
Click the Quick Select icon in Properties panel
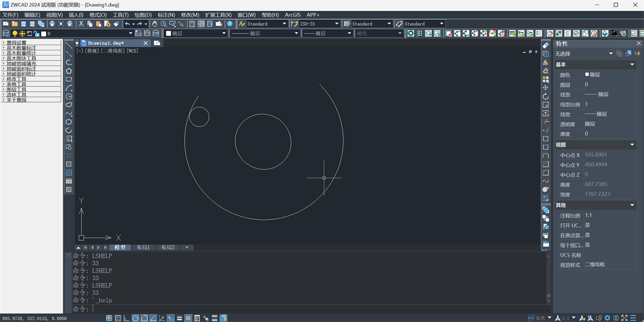point(638,54)
